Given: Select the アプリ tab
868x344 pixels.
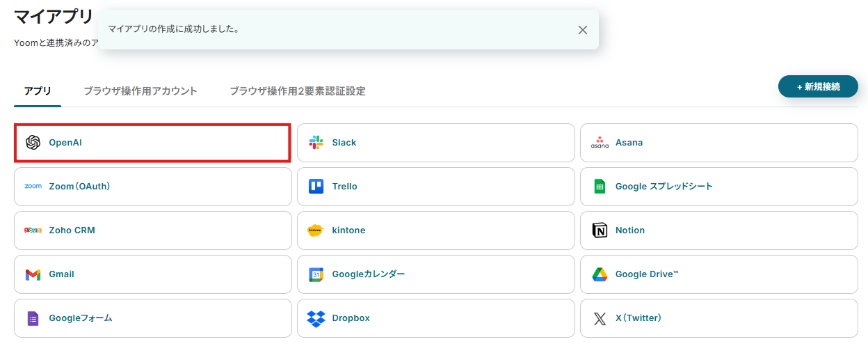Looking at the screenshot, I should pos(38,91).
